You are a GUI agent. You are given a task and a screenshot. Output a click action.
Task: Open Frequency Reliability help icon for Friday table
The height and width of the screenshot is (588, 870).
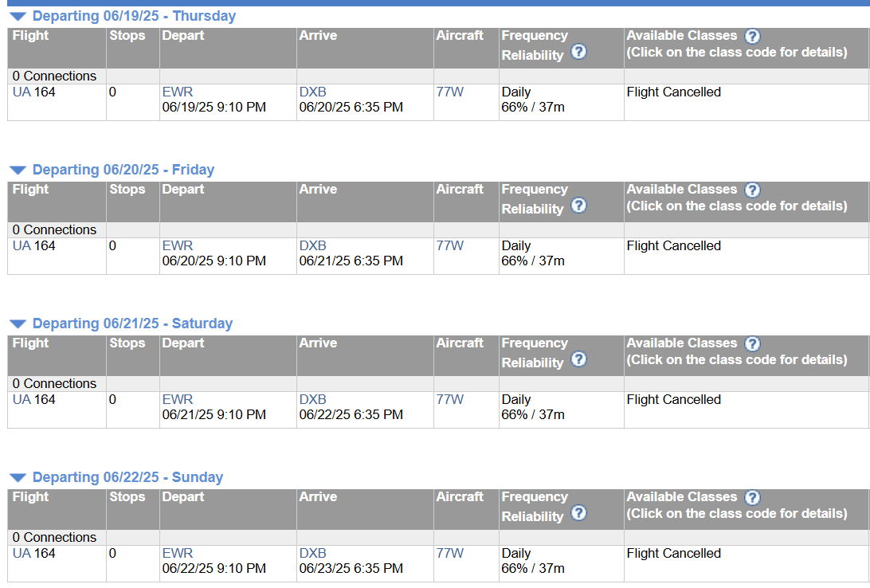pyautogui.click(x=578, y=206)
